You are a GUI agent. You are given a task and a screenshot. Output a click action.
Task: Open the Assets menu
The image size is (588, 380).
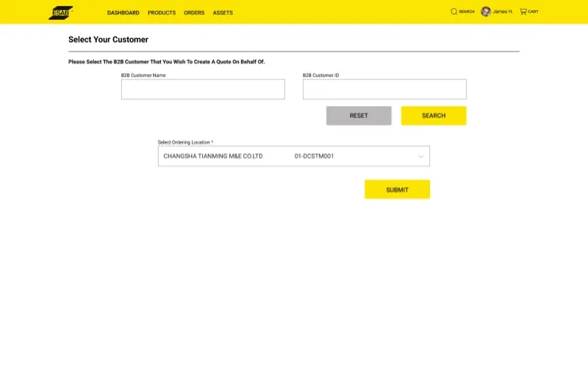pos(223,12)
